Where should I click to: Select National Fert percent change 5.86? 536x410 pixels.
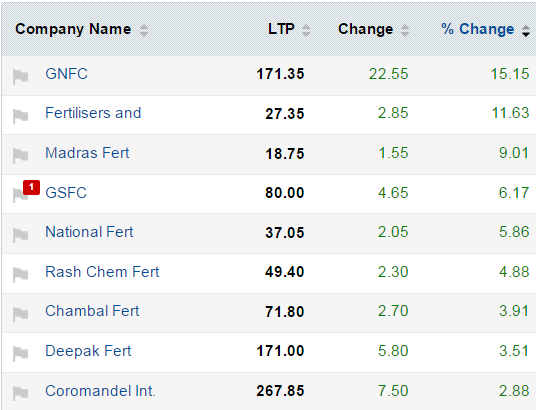point(514,232)
